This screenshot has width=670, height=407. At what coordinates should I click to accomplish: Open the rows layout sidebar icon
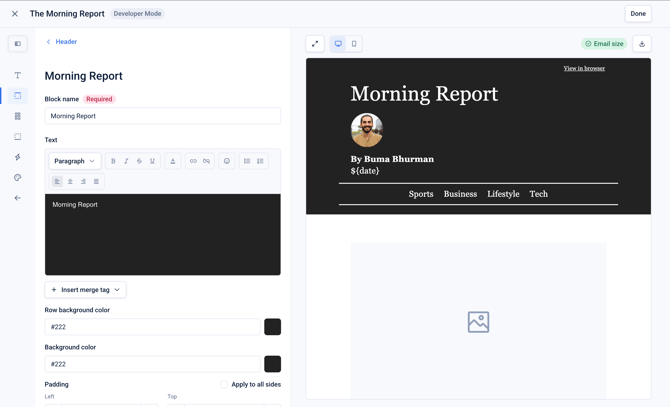[18, 116]
